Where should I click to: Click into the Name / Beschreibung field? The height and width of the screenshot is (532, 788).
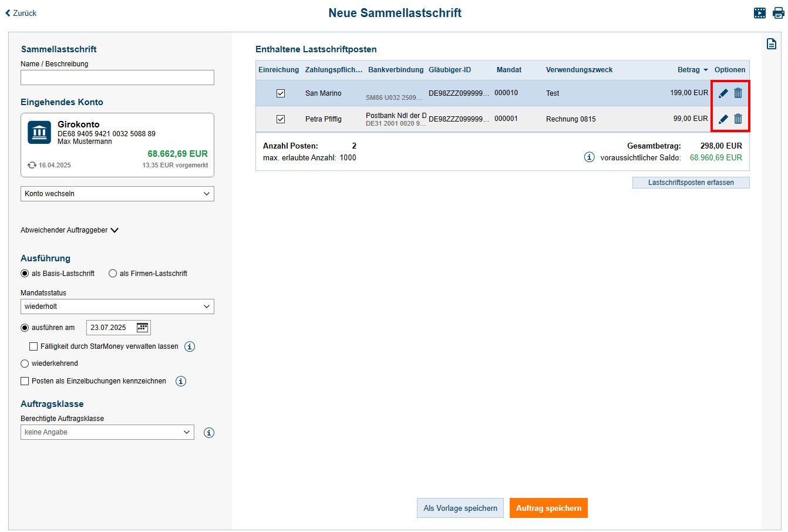[x=117, y=78]
